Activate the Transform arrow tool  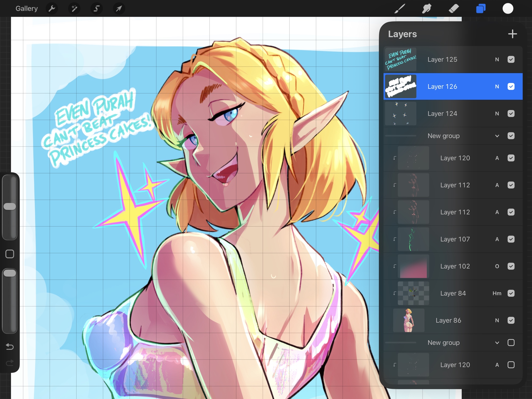coord(119,9)
